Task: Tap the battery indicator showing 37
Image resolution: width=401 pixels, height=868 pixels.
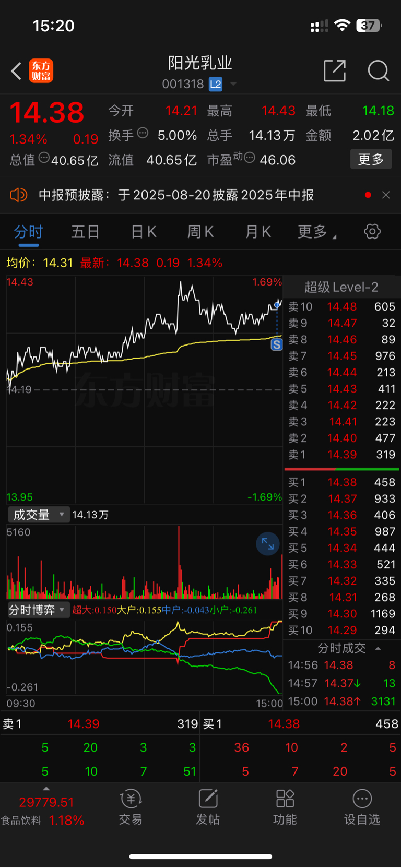Action: coord(369,25)
